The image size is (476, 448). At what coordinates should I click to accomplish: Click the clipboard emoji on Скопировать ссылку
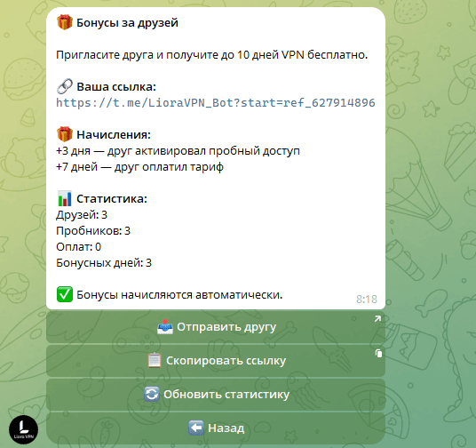pyautogui.click(x=155, y=361)
